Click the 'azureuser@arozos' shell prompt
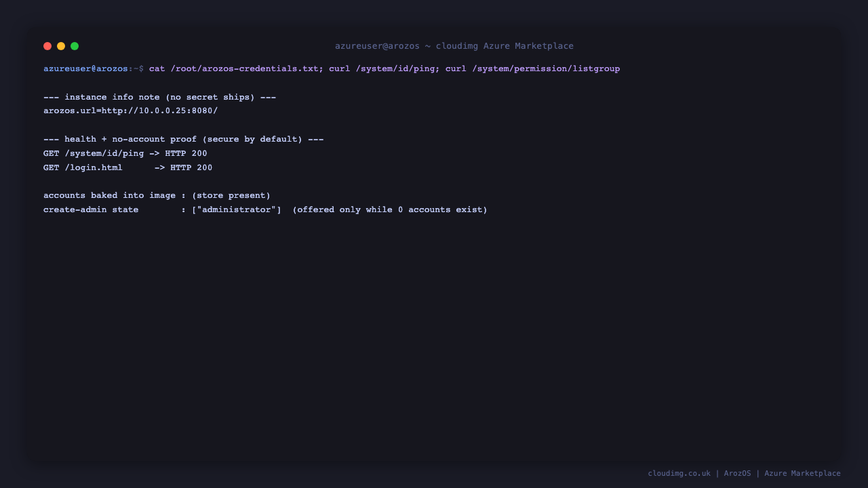868x488 pixels. [x=85, y=68]
